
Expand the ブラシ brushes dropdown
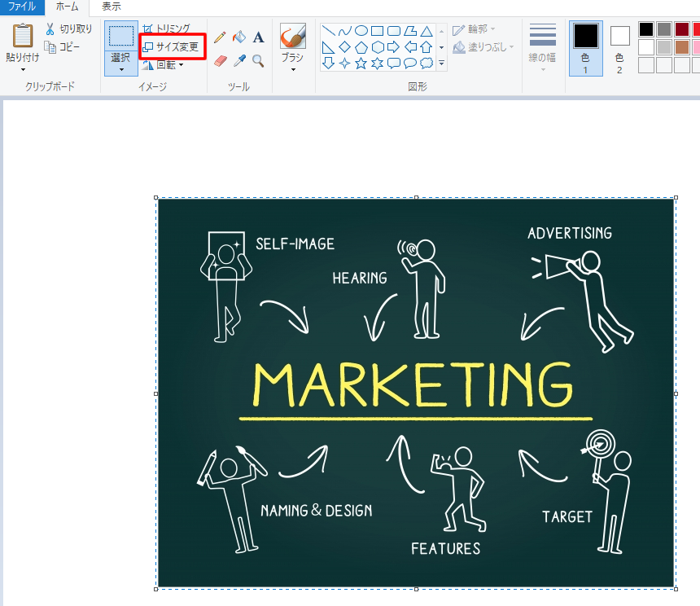(x=292, y=69)
